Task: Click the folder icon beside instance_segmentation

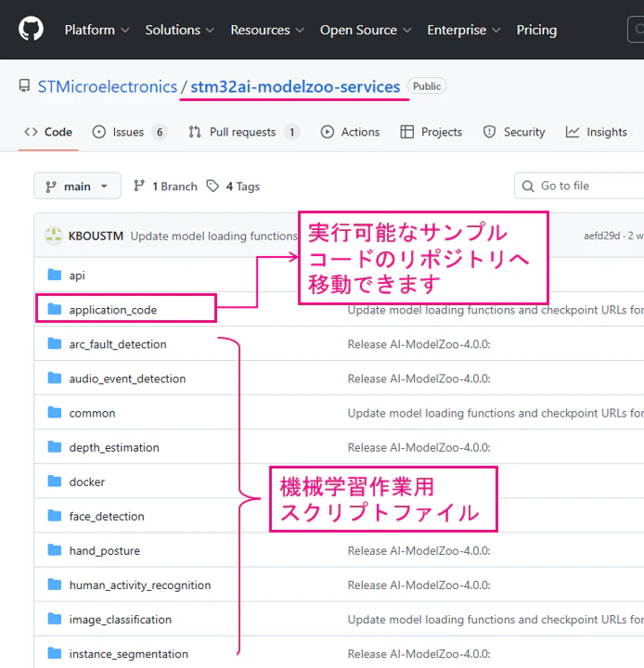Action: click(55, 653)
